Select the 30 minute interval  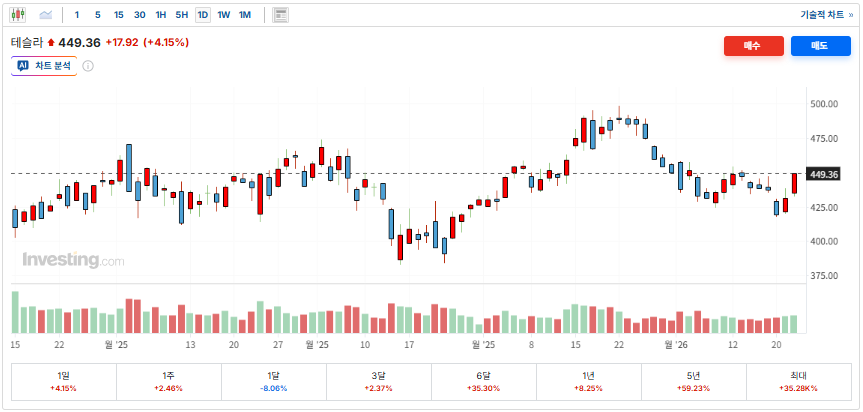140,15
